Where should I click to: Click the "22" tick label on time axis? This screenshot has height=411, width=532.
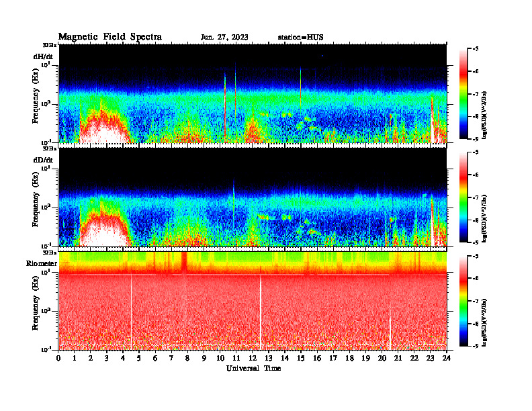click(414, 358)
